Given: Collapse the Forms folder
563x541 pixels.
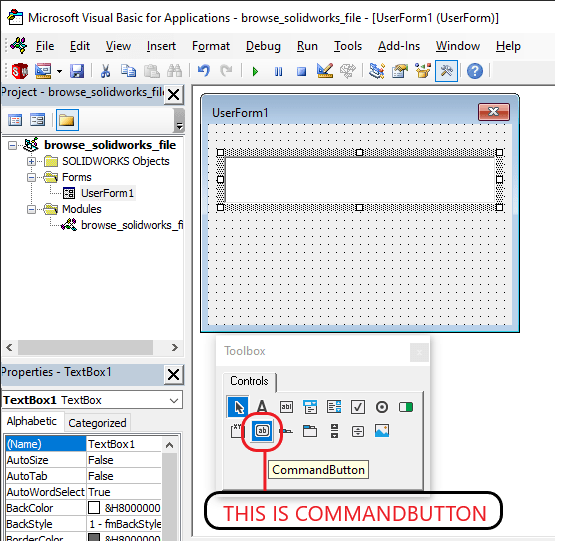Looking at the screenshot, I should [x=31, y=177].
